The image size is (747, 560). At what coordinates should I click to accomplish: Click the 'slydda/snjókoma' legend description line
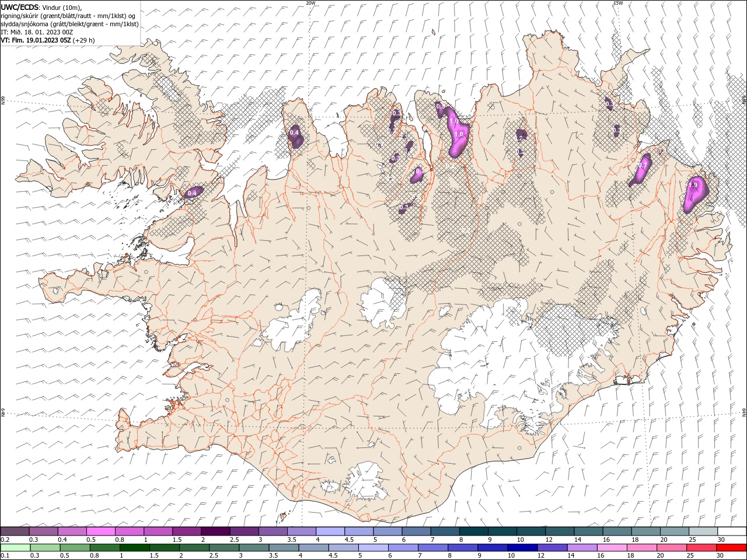click(70, 24)
